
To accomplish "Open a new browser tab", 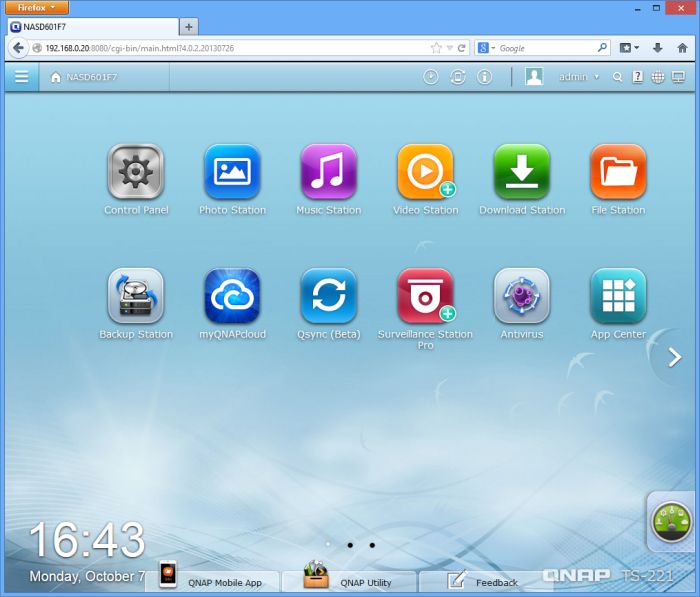I will coord(189,27).
